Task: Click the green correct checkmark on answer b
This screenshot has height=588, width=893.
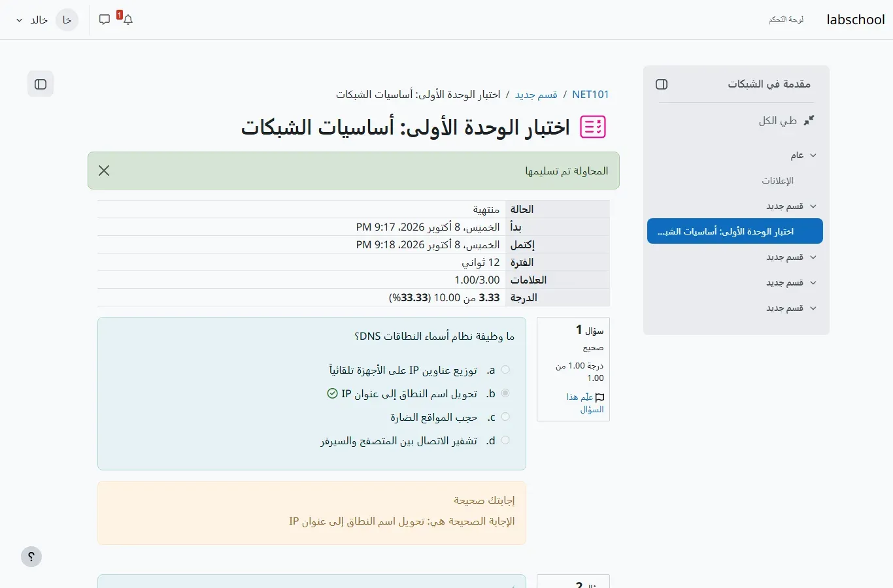Action: click(x=332, y=394)
